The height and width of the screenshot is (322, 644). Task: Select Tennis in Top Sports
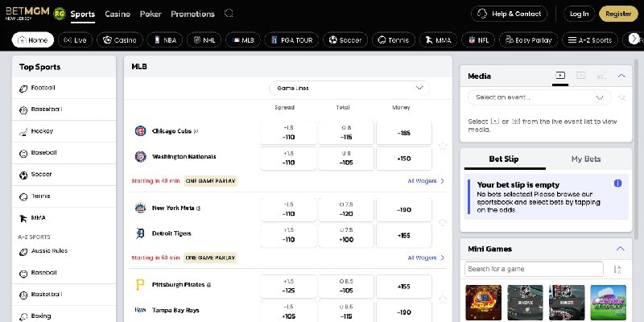64,196
